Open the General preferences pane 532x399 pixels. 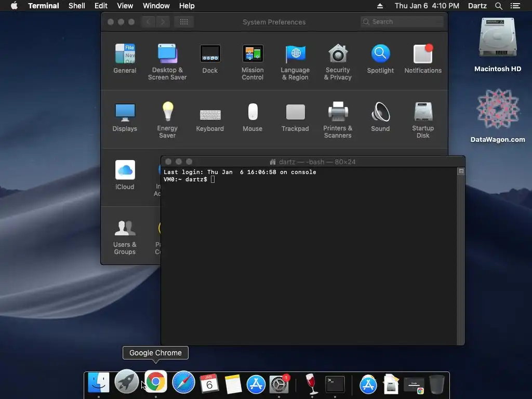coord(125,58)
